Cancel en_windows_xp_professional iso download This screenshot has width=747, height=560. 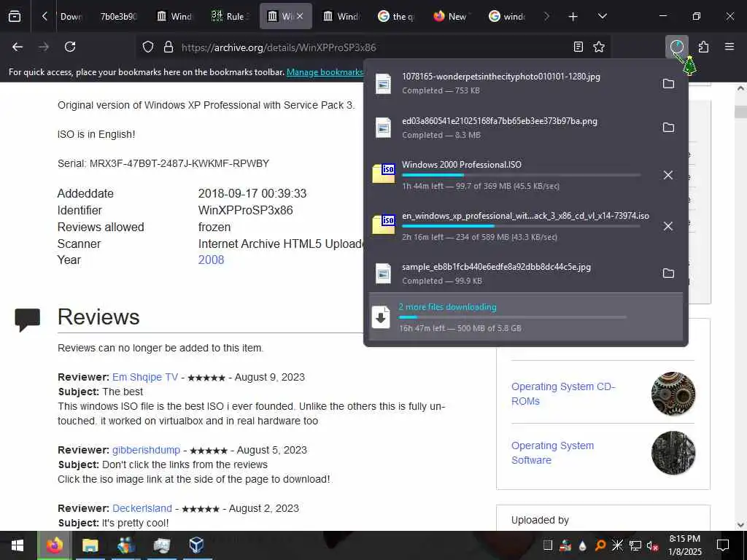[x=668, y=226]
